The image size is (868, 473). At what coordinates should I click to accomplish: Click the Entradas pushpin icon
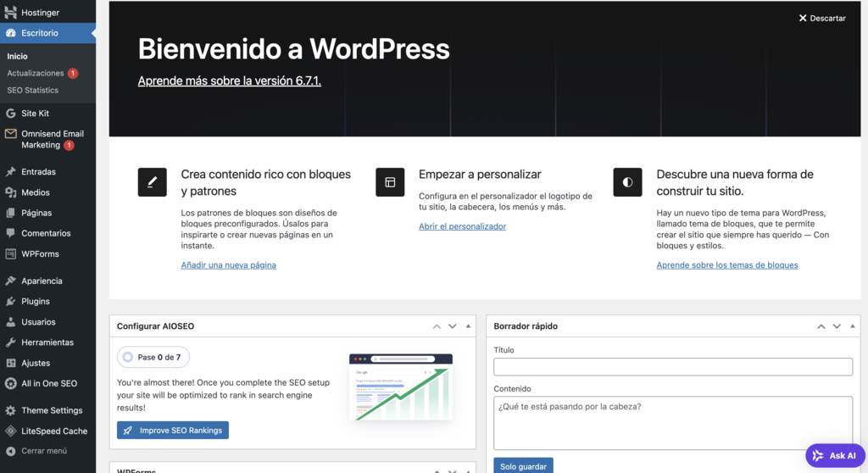(10, 172)
